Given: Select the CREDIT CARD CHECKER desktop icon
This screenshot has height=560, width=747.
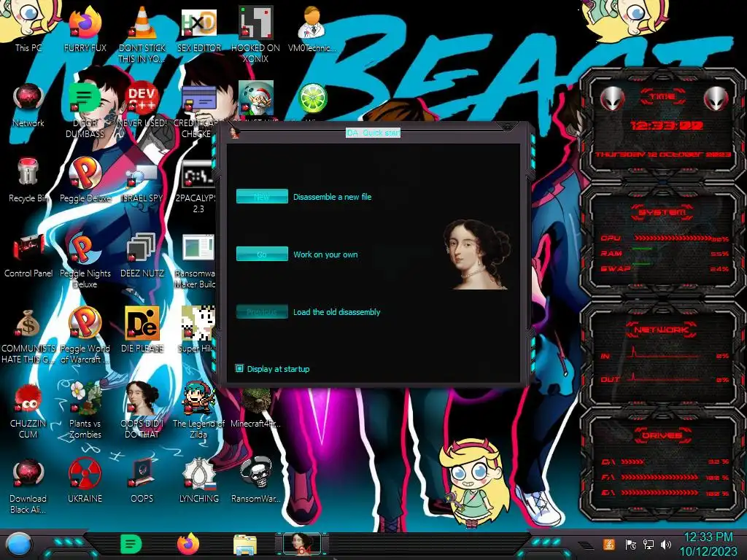Looking at the screenshot, I should click(x=199, y=100).
